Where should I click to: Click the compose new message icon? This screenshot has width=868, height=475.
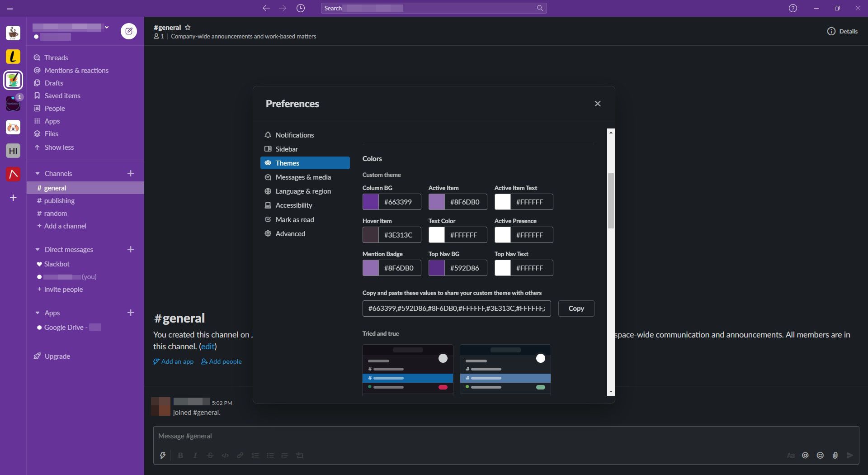click(129, 31)
